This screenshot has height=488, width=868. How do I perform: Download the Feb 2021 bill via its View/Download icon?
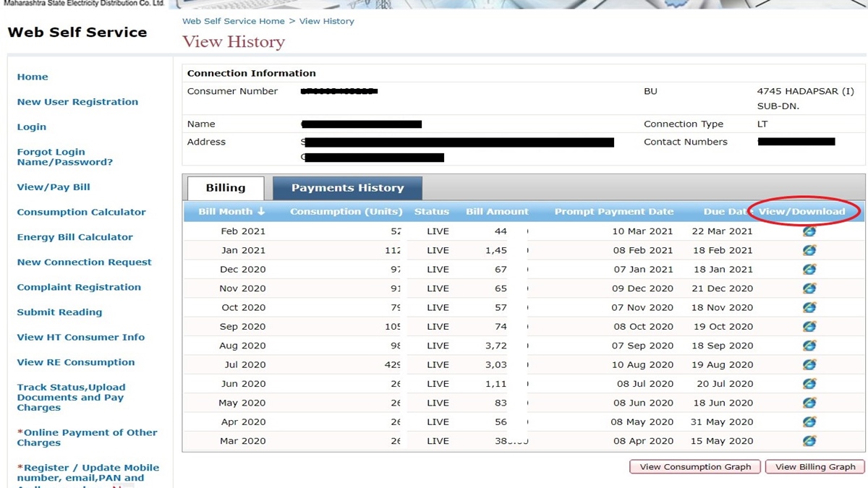click(809, 231)
